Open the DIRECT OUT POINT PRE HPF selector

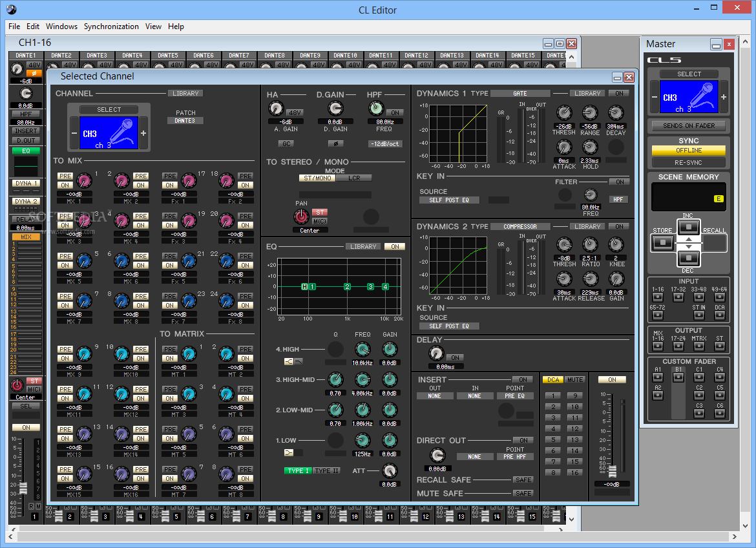point(515,457)
